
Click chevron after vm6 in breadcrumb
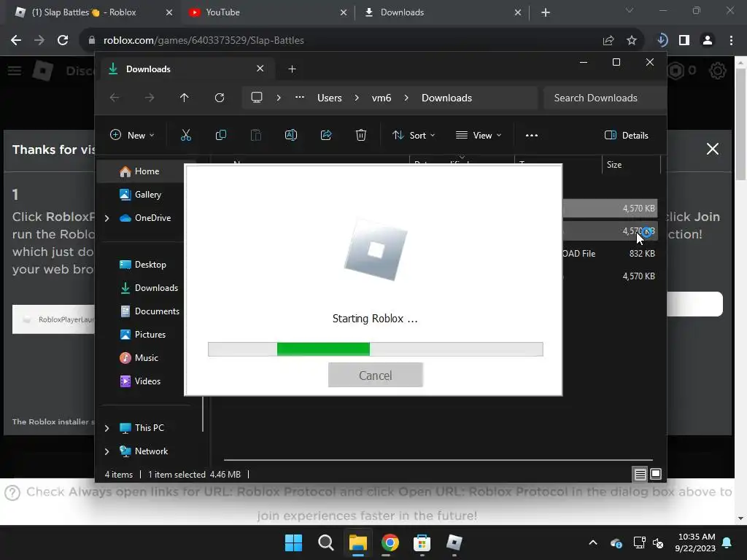pyautogui.click(x=406, y=98)
